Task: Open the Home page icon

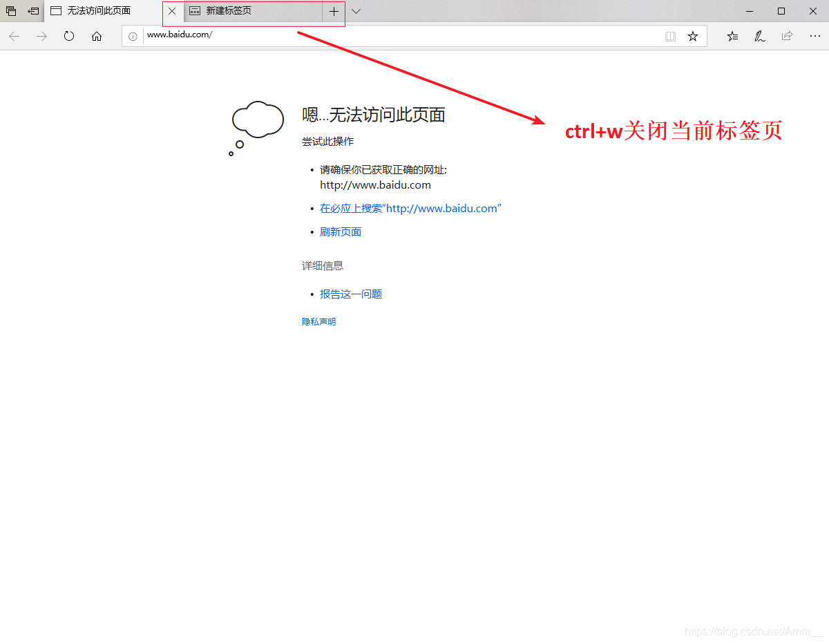Action: [x=97, y=36]
